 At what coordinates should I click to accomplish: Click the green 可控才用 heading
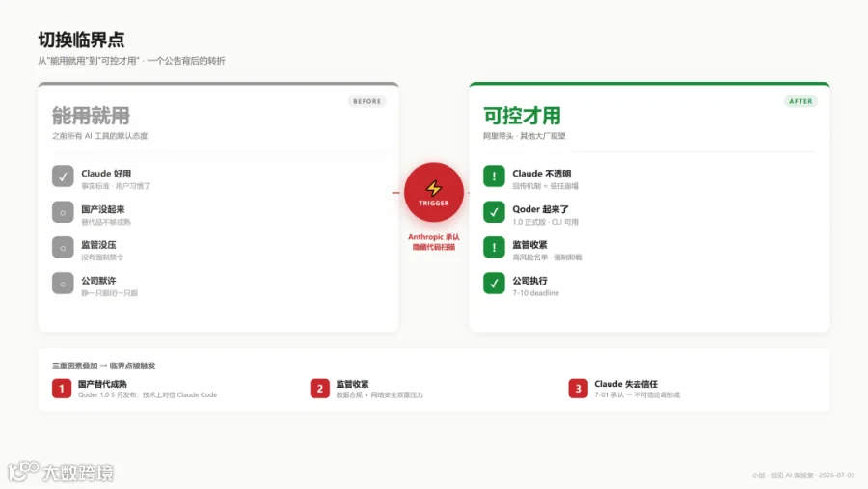point(522,116)
